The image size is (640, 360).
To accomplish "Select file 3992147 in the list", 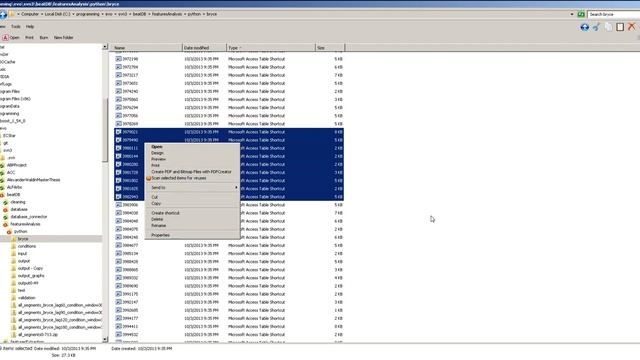I will (130, 302).
